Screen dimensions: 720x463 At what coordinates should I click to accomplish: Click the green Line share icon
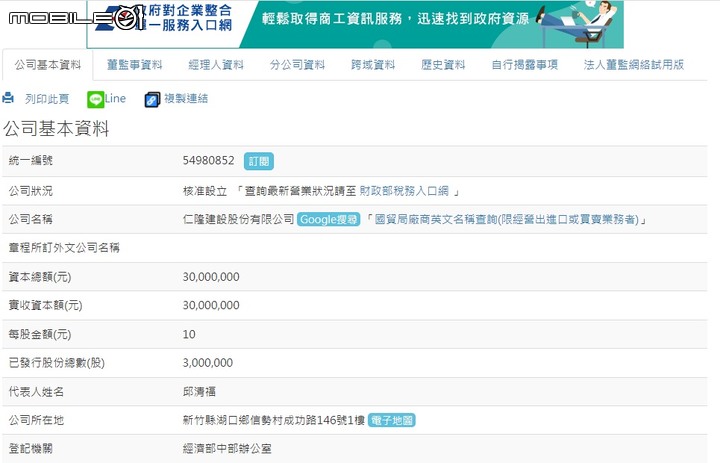pos(96,99)
